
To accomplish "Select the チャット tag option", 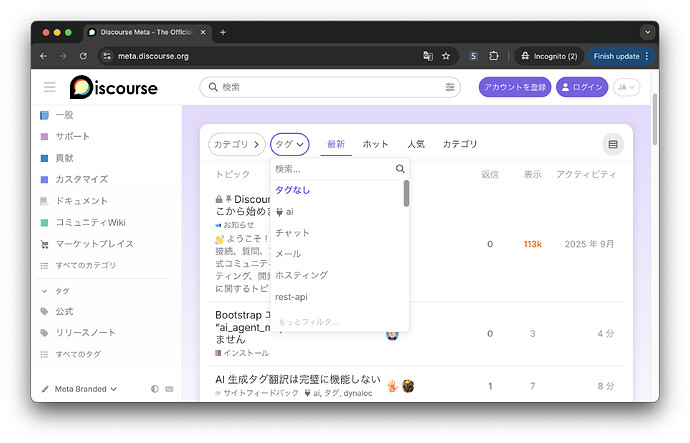I will (337, 233).
